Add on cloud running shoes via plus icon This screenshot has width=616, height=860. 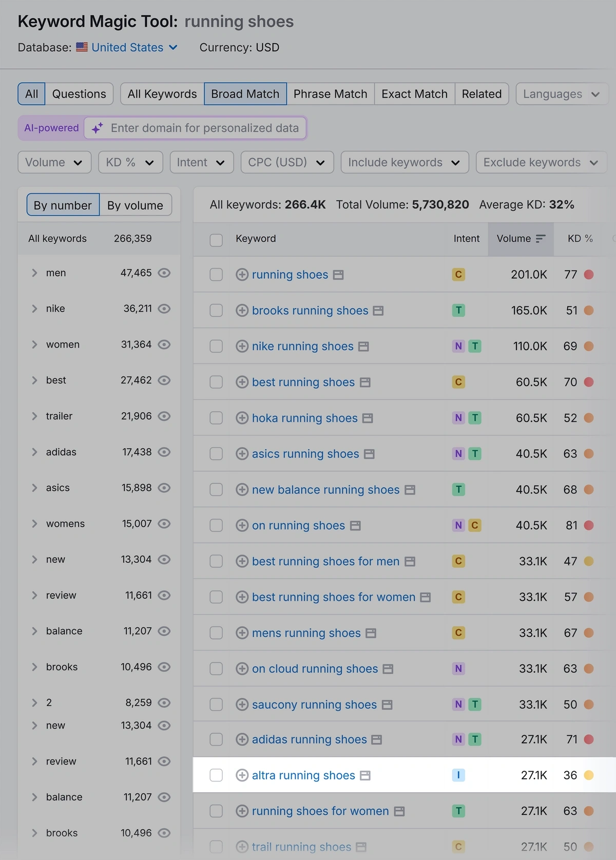coord(242,668)
